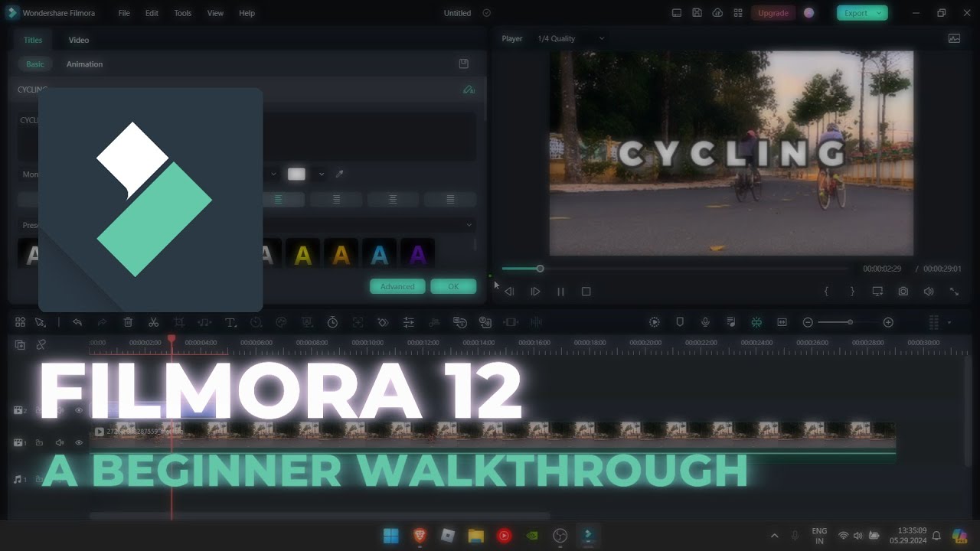Viewport: 980px width, 551px height.
Task: Click the select cursor tool icon
Action: pos(40,323)
